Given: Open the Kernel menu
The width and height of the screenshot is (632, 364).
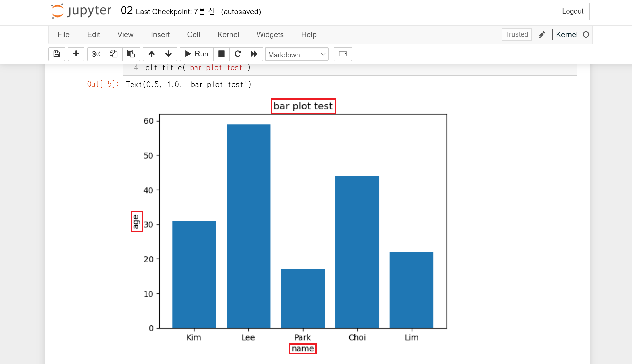Looking at the screenshot, I should 228,34.
